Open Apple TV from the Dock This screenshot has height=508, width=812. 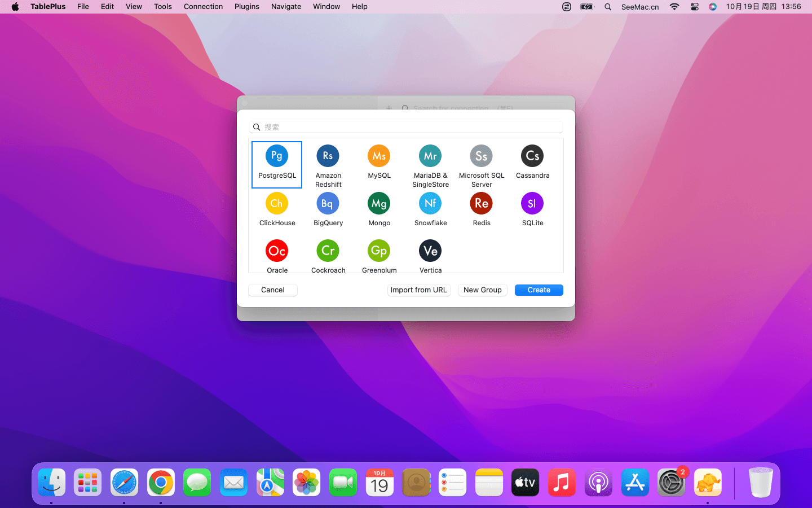525,483
